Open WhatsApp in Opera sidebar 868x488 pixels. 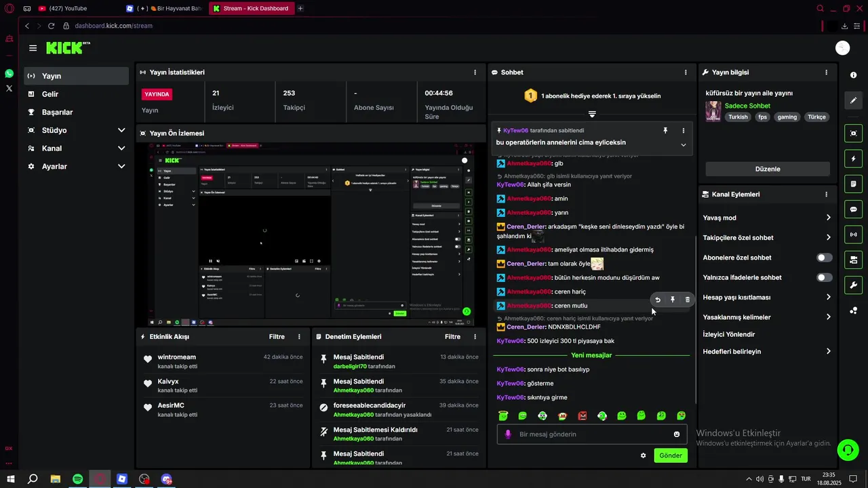click(9, 73)
